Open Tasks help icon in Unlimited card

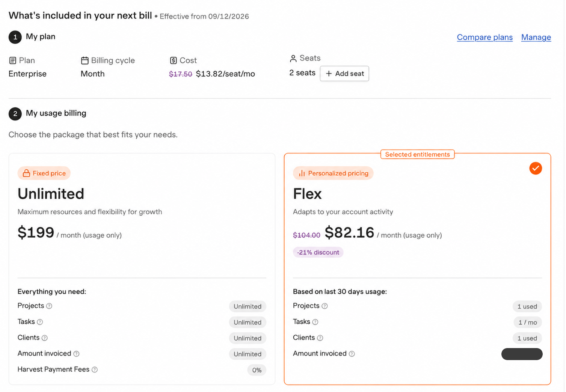pyautogui.click(x=40, y=322)
